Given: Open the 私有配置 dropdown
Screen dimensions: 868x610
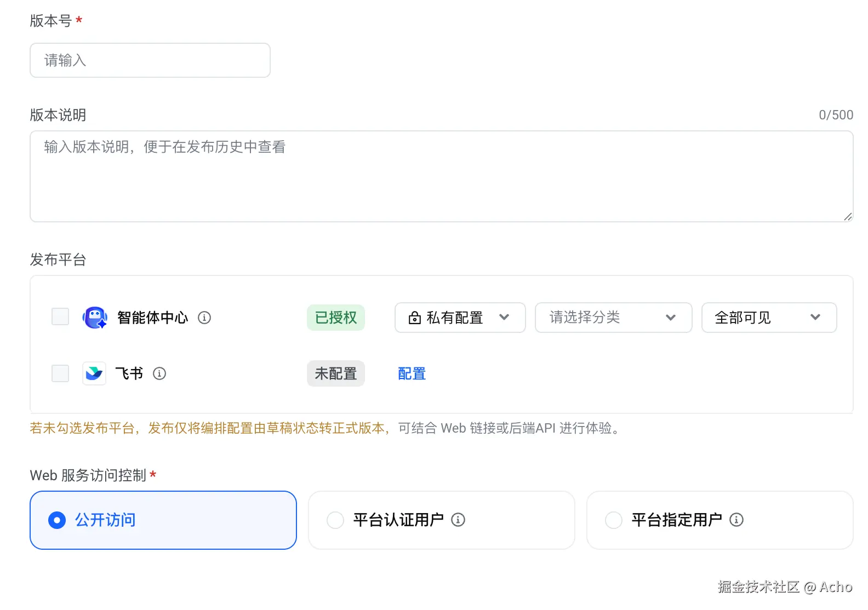Looking at the screenshot, I should coord(460,318).
